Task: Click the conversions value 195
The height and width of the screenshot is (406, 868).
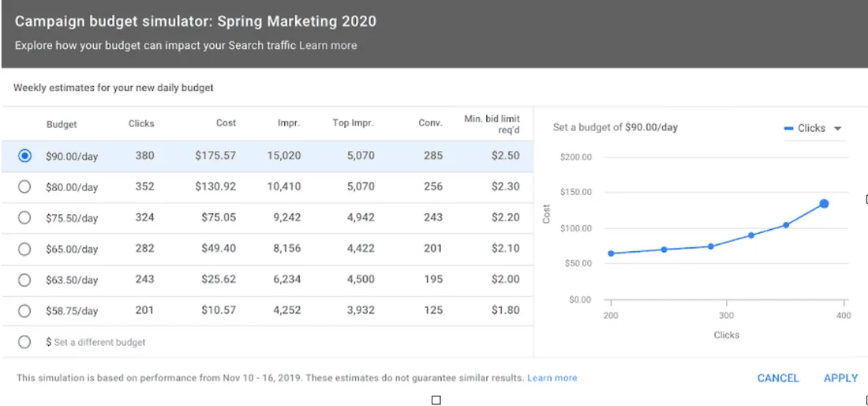Action: click(433, 280)
